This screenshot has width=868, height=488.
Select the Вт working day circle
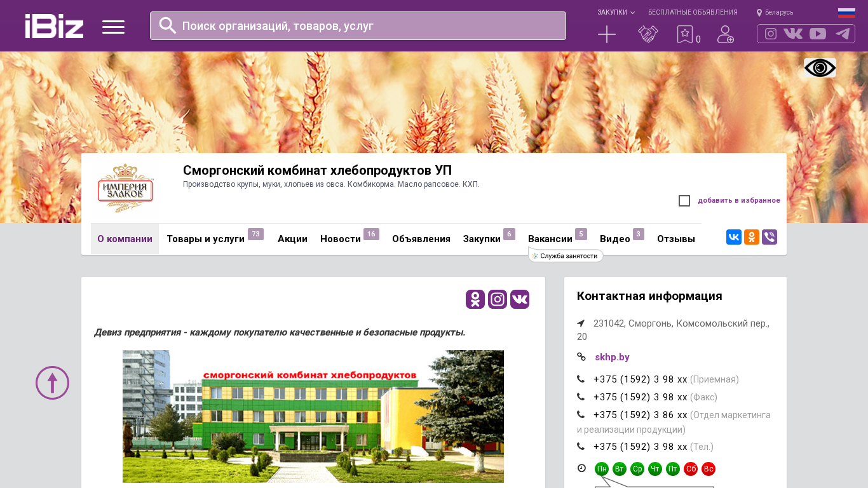(x=620, y=469)
